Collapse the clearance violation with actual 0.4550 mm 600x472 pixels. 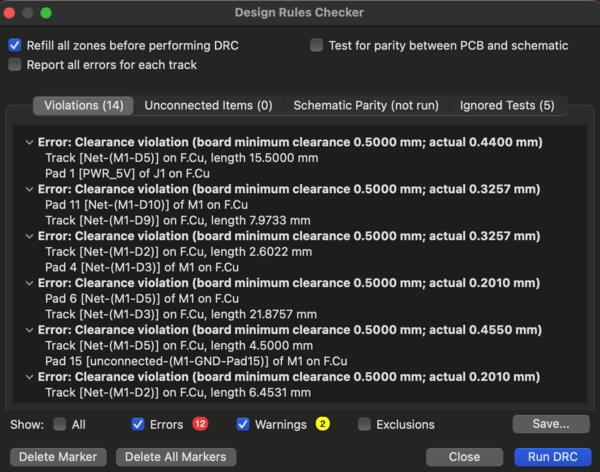click(x=29, y=327)
